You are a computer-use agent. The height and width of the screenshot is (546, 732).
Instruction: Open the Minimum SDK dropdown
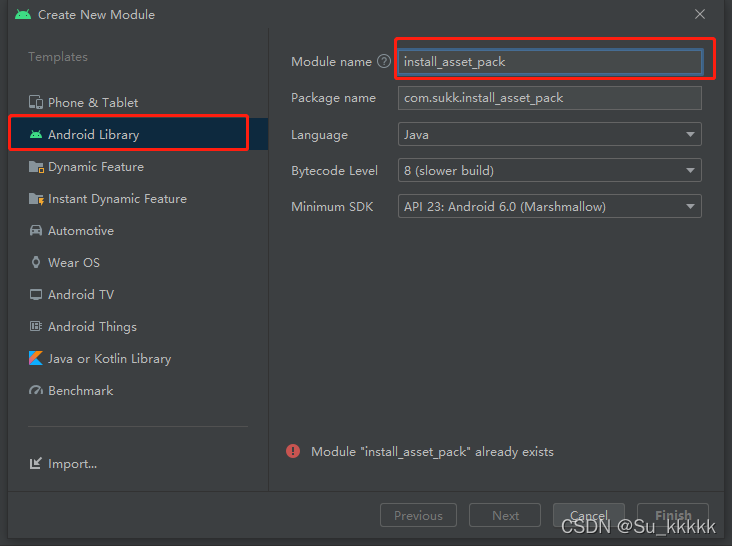(x=549, y=206)
